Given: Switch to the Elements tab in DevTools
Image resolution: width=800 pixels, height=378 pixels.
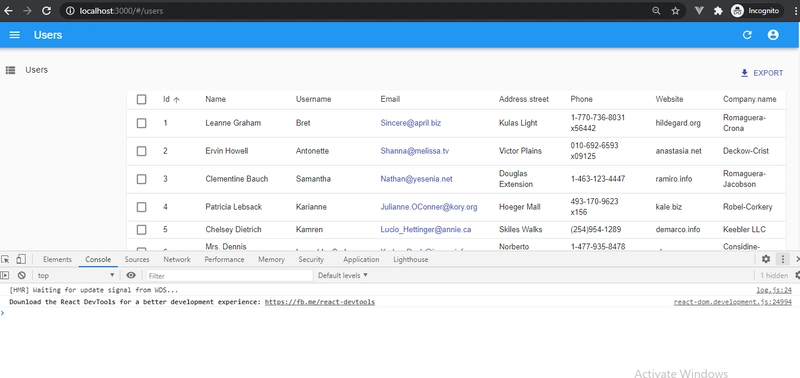Looking at the screenshot, I should pyautogui.click(x=57, y=259).
